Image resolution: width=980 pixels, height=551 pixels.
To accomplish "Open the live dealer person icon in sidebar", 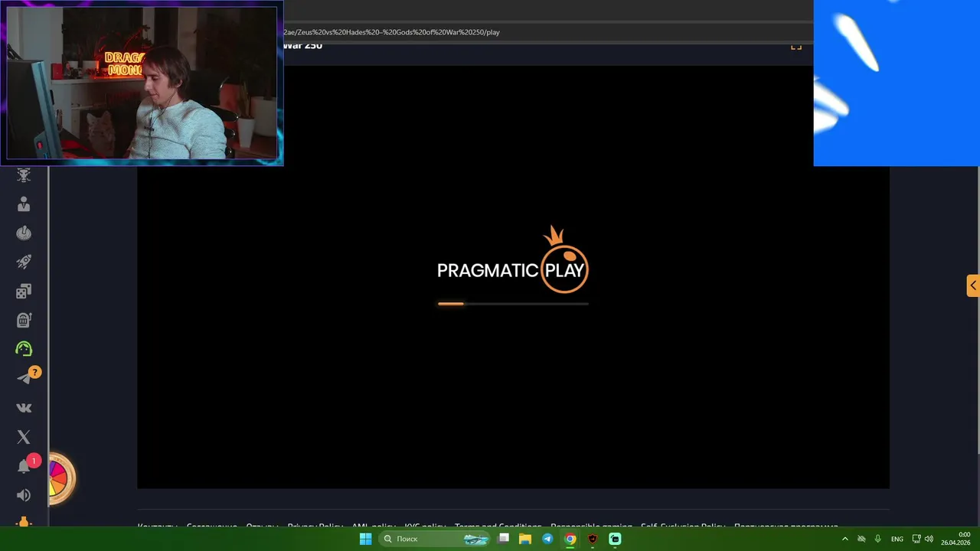I will [24, 204].
